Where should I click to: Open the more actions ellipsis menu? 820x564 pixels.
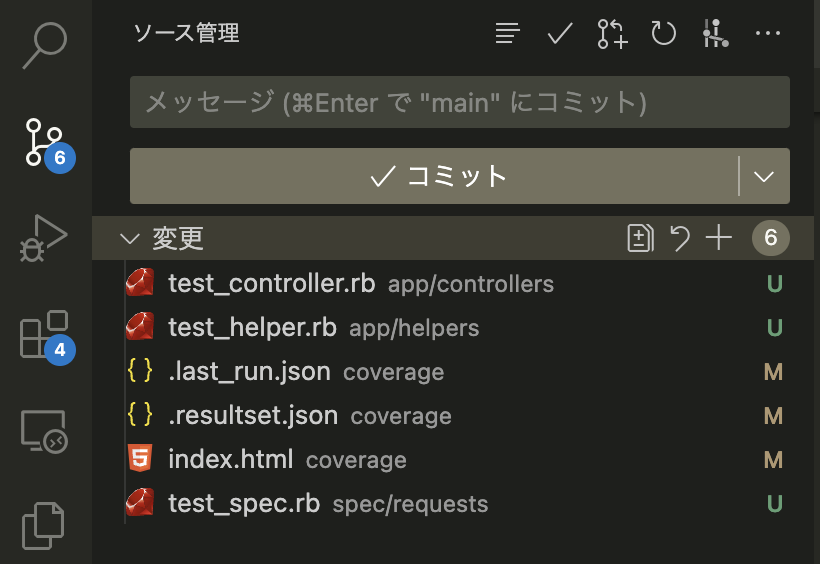[768, 33]
